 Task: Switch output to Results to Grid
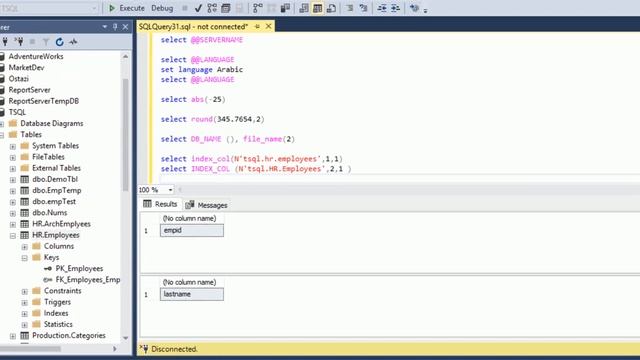pyautogui.click(x=318, y=8)
